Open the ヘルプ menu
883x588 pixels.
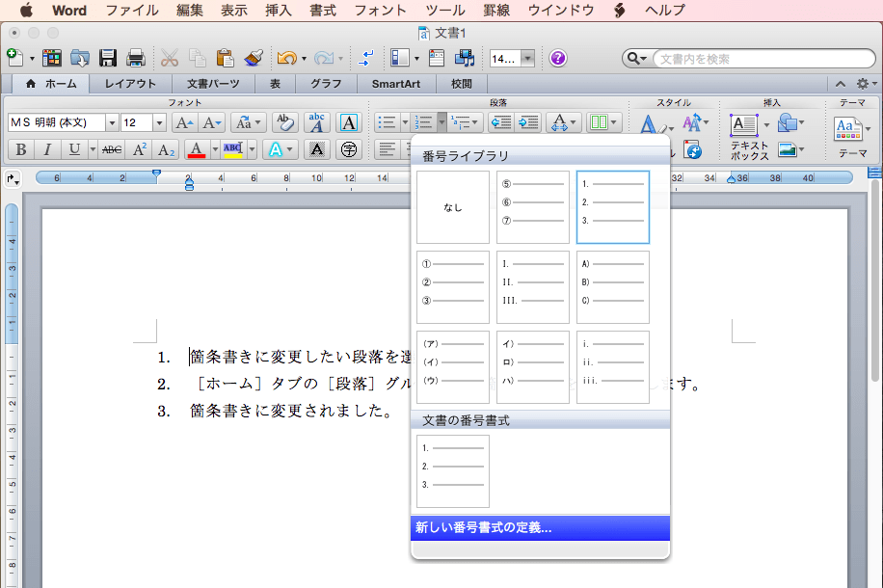(x=665, y=11)
